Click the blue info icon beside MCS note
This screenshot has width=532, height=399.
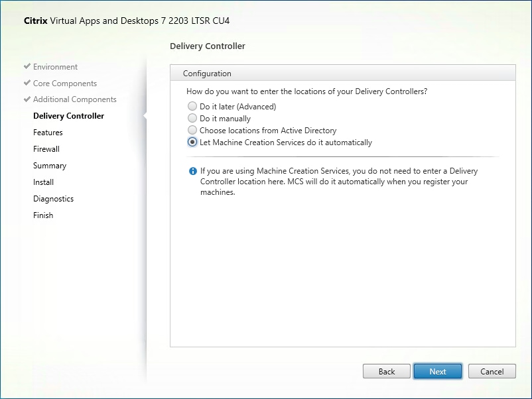(x=192, y=171)
